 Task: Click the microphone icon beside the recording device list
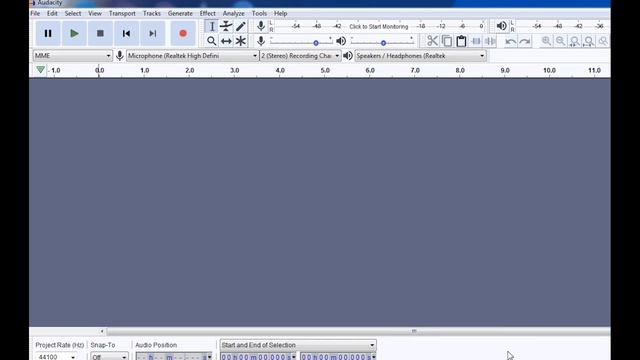tap(120, 56)
